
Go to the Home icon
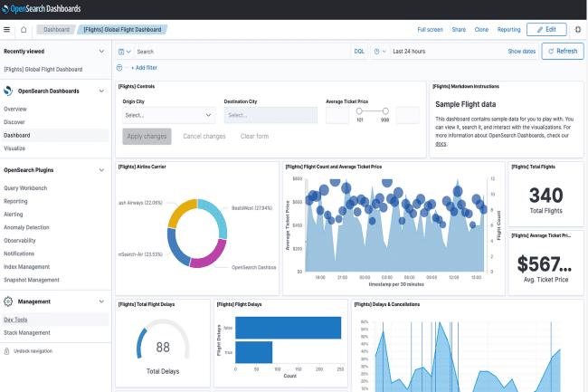point(24,29)
